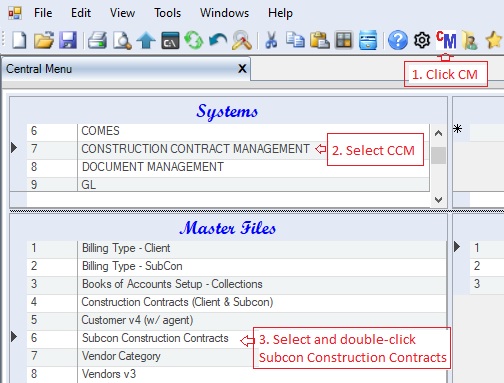Viewport: 504px width, 383px height.
Task: Select Vendors v3 master file
Action: [236, 374]
